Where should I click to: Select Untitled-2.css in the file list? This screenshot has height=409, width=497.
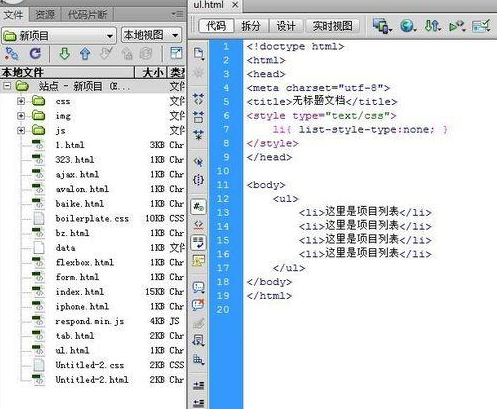pos(90,365)
